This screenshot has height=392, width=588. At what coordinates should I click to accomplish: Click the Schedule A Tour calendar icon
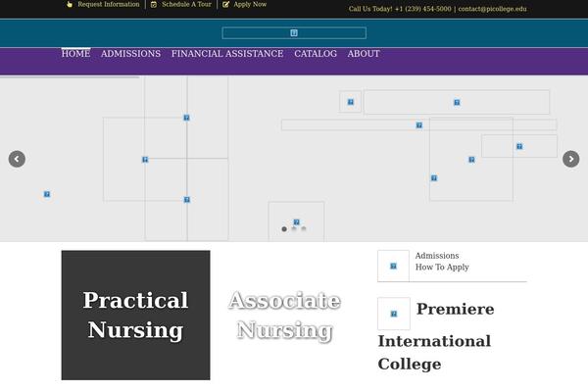(x=153, y=5)
